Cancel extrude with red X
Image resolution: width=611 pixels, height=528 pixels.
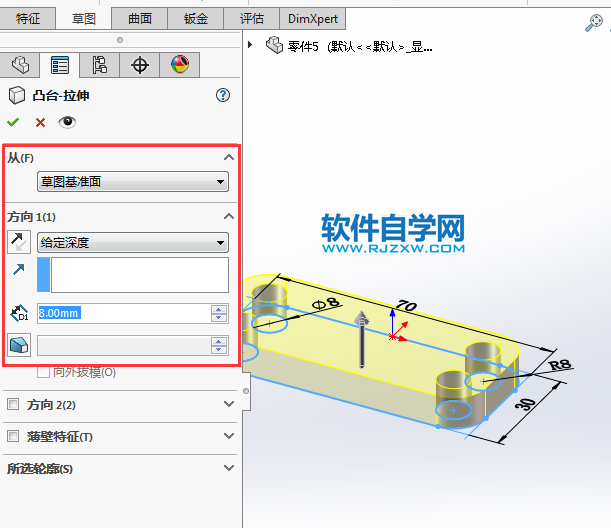(40, 123)
